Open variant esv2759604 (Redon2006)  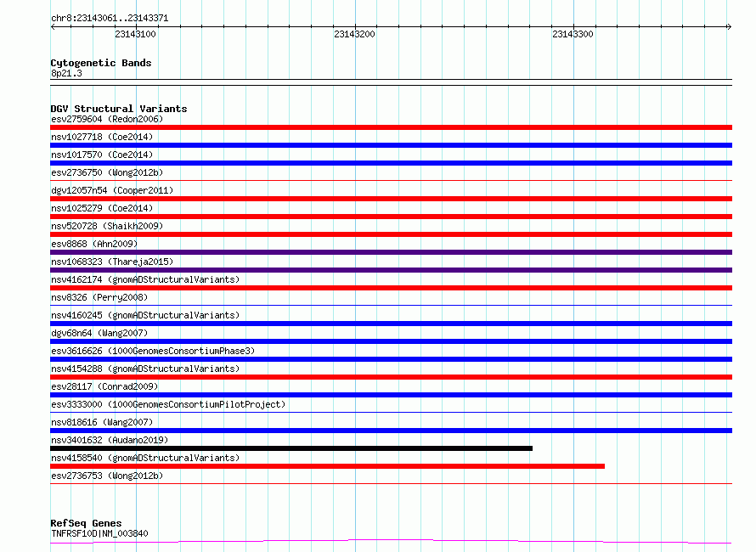[107, 119]
